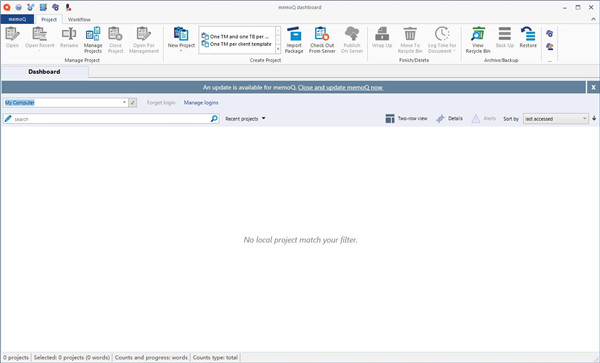The image size is (600, 363).
Task: Click the fourth quick access toolbar icon
Action: (43, 7)
